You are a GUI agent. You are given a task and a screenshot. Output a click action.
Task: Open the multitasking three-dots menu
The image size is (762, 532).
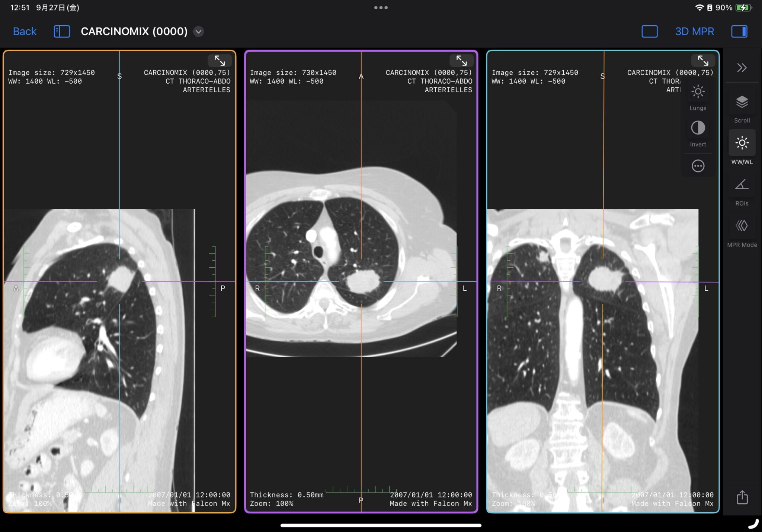pyautogui.click(x=381, y=7)
